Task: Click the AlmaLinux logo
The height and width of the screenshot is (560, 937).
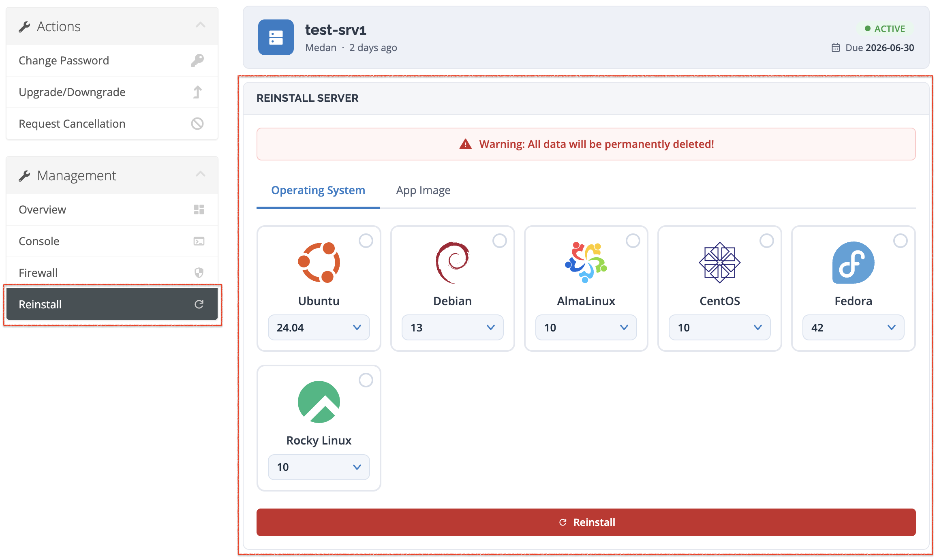Action: (x=586, y=262)
